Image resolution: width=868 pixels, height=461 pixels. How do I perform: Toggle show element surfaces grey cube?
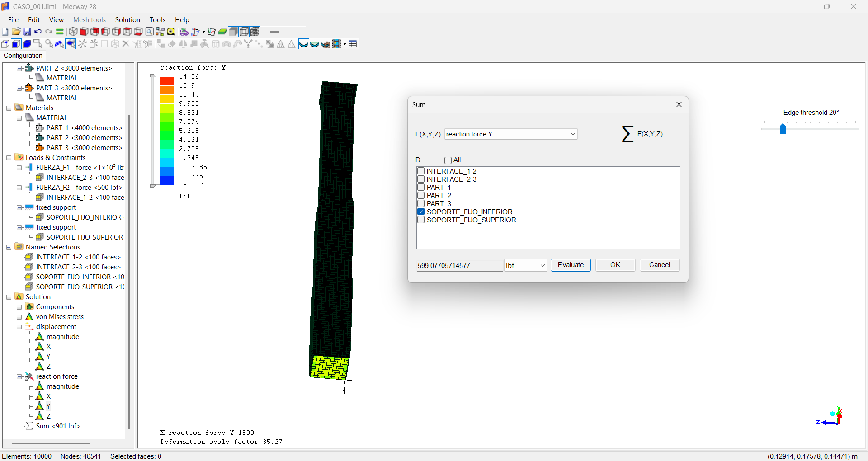[233, 32]
